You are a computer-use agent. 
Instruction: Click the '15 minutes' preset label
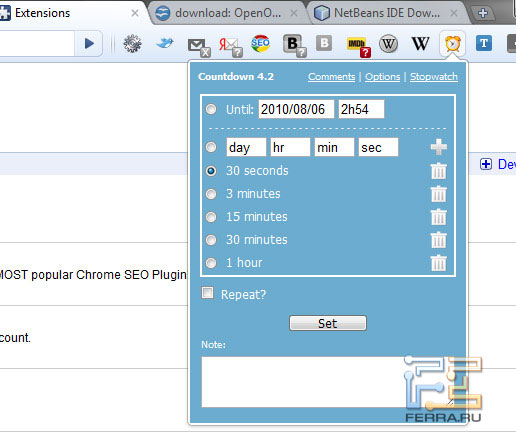(257, 217)
